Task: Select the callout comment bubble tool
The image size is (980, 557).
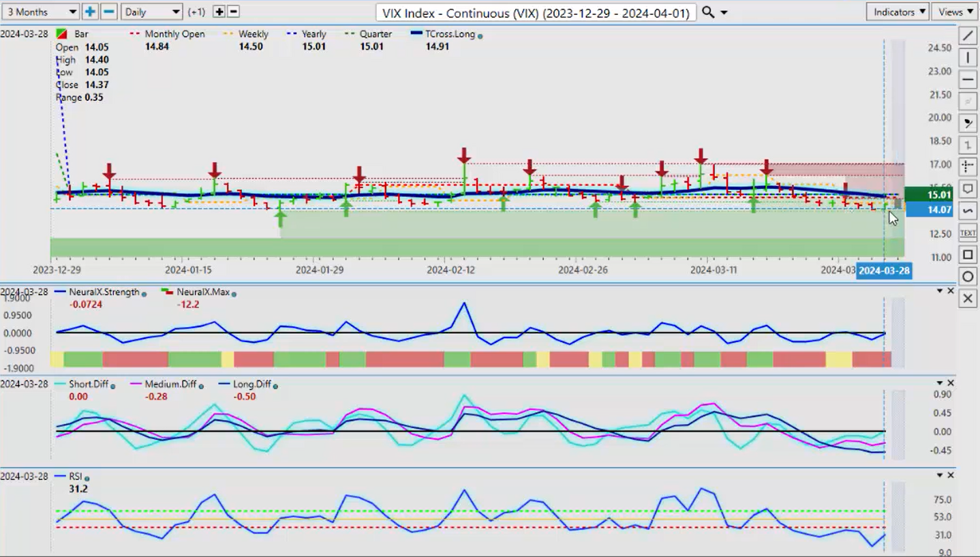Action: 968,189
